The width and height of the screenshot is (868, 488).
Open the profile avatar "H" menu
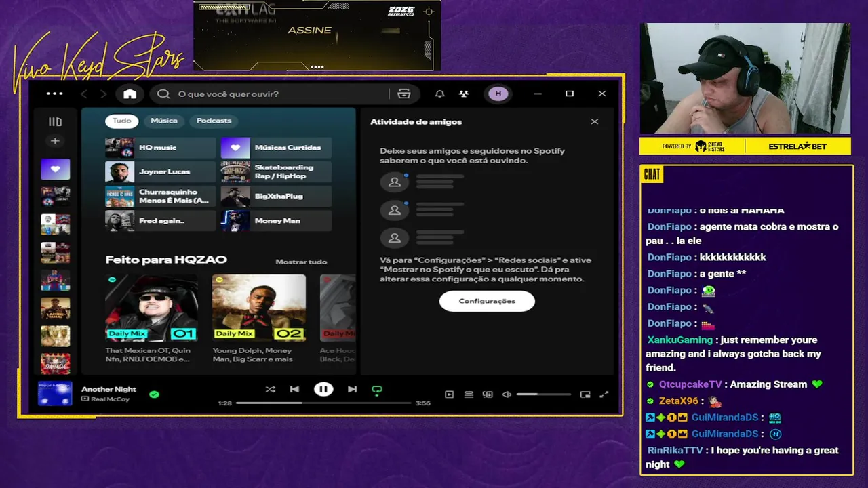498,94
